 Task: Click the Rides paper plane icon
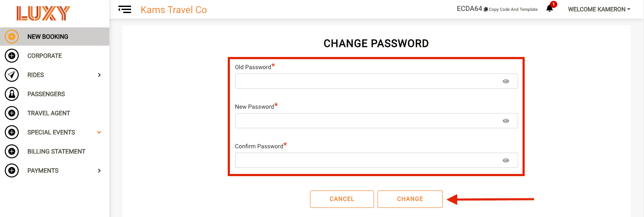coord(12,75)
